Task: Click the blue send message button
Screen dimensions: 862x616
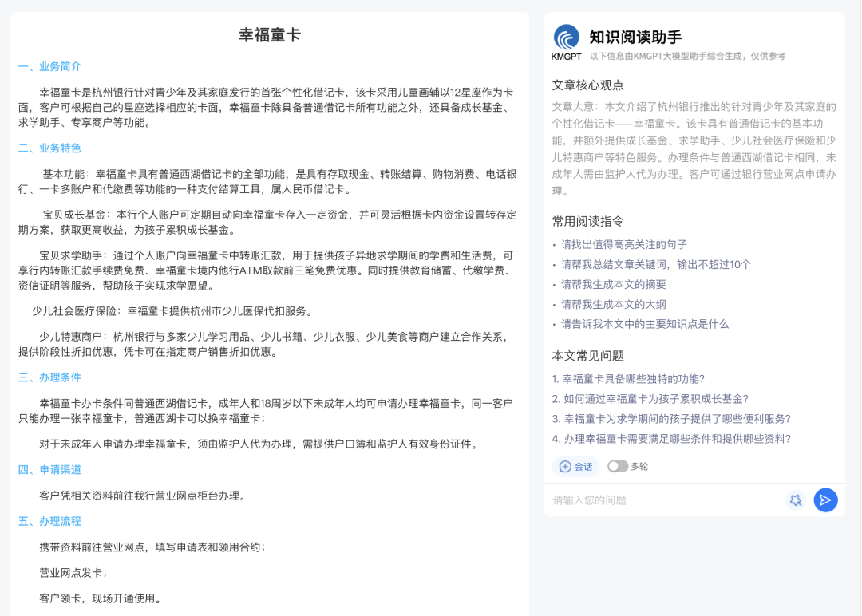Action: 825,500
